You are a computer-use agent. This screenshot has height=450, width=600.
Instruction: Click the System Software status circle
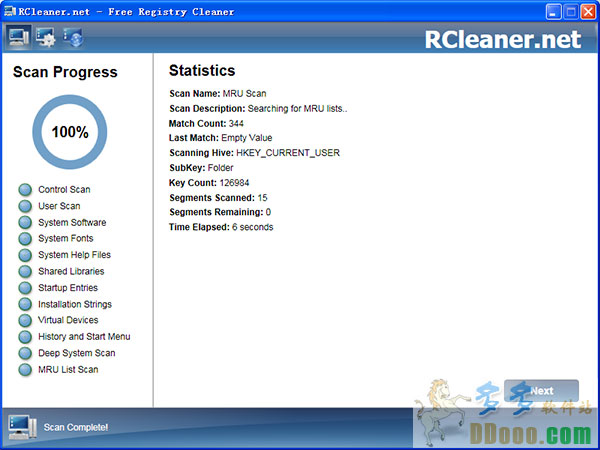pyautogui.click(x=25, y=222)
